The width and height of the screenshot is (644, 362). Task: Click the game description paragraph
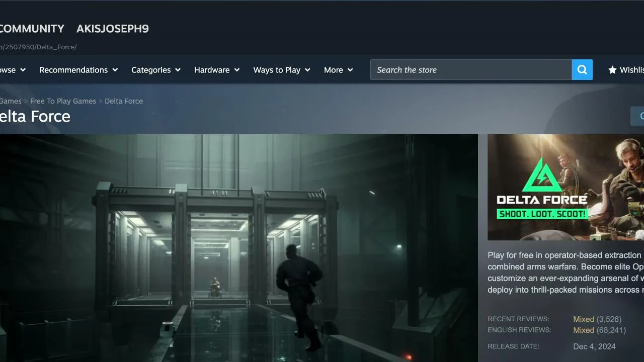[x=566, y=273]
